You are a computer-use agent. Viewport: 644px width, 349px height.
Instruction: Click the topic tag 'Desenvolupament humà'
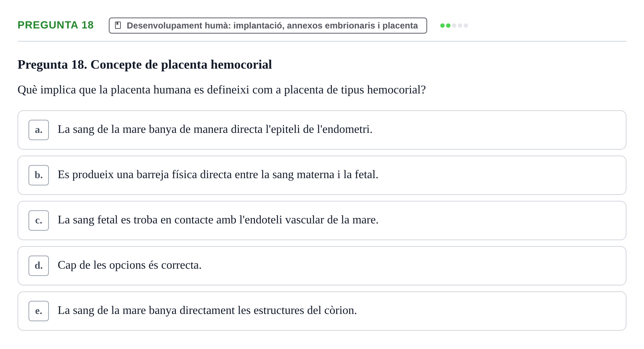[268, 26]
